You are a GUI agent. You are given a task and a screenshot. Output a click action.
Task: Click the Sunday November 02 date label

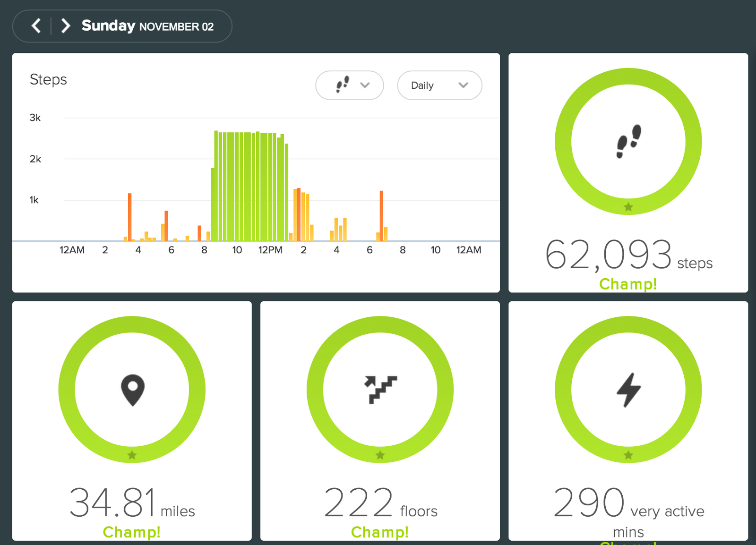click(x=147, y=26)
